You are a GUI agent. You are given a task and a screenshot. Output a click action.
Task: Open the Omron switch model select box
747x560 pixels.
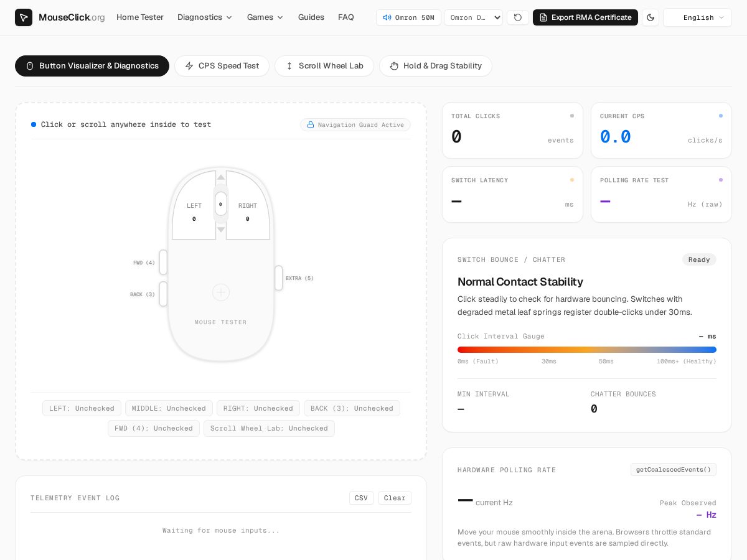pyautogui.click(x=473, y=17)
